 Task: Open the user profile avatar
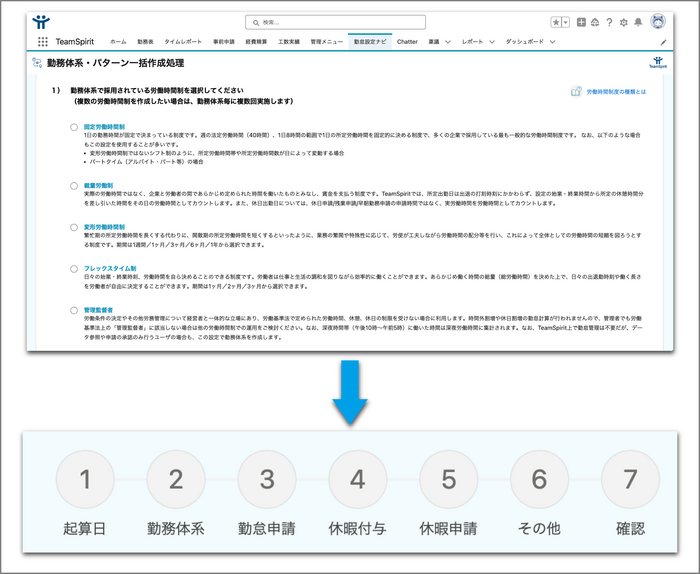(658, 21)
